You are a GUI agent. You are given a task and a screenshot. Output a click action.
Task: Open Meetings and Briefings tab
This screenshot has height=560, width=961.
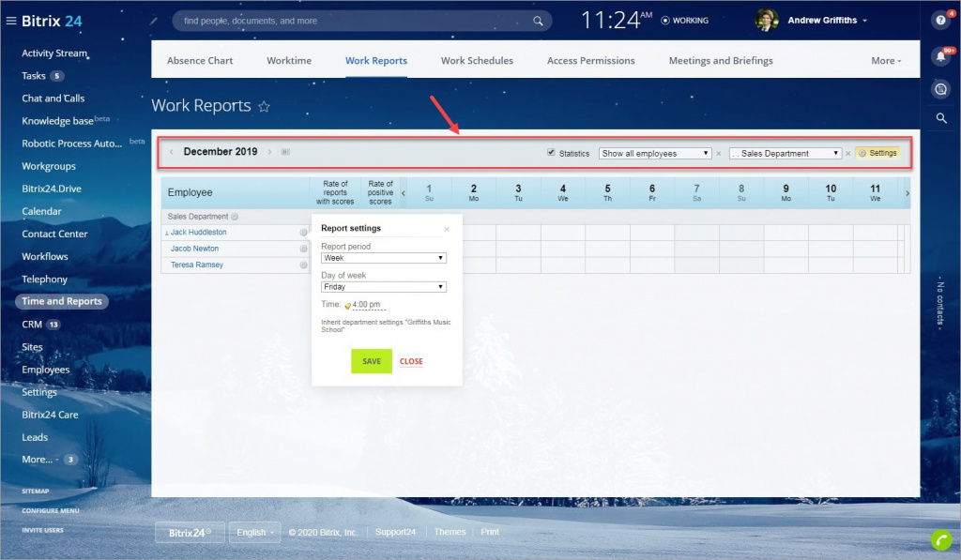click(x=721, y=61)
